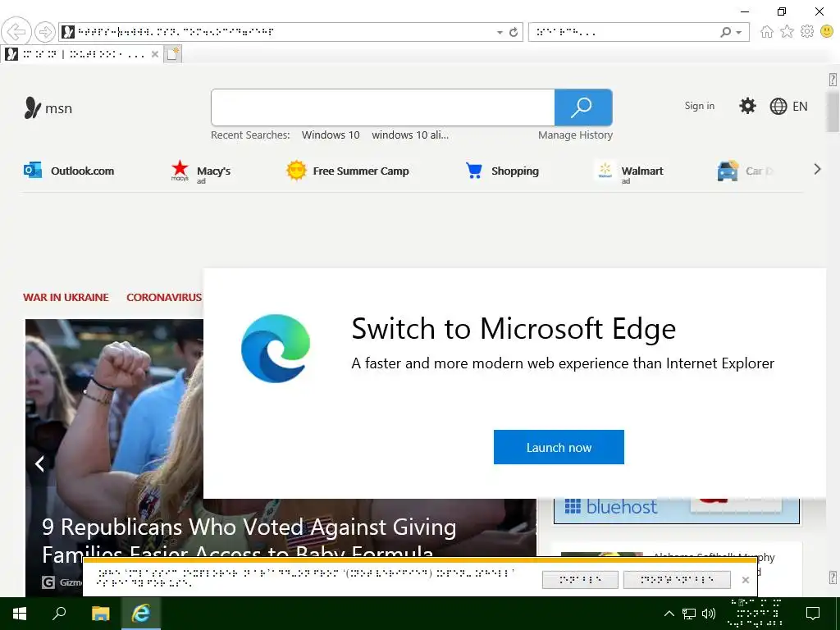Viewport: 840px width, 630px height.
Task: Open the 9 Republicans headline story
Action: coord(249,540)
